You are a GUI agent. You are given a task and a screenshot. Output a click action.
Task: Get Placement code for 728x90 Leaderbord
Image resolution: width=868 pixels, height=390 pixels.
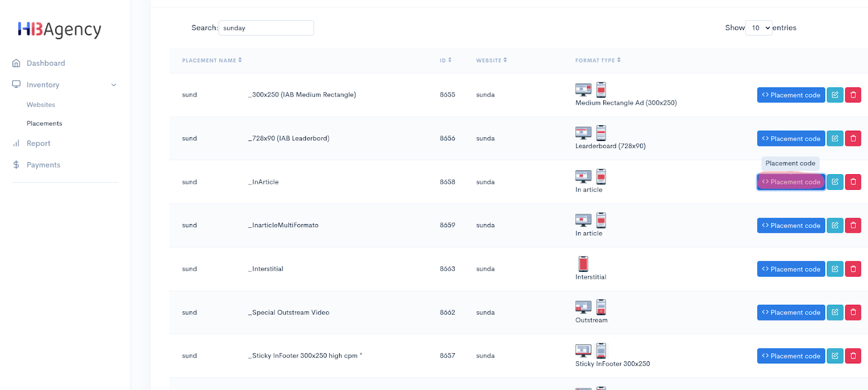pyautogui.click(x=791, y=138)
